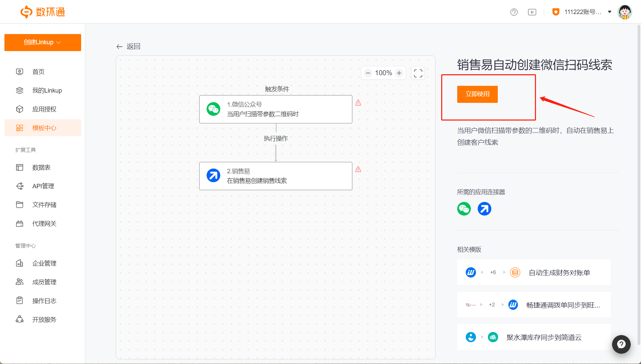The height and width of the screenshot is (364, 641).
Task: Click the 立即使用 button
Action: [477, 94]
